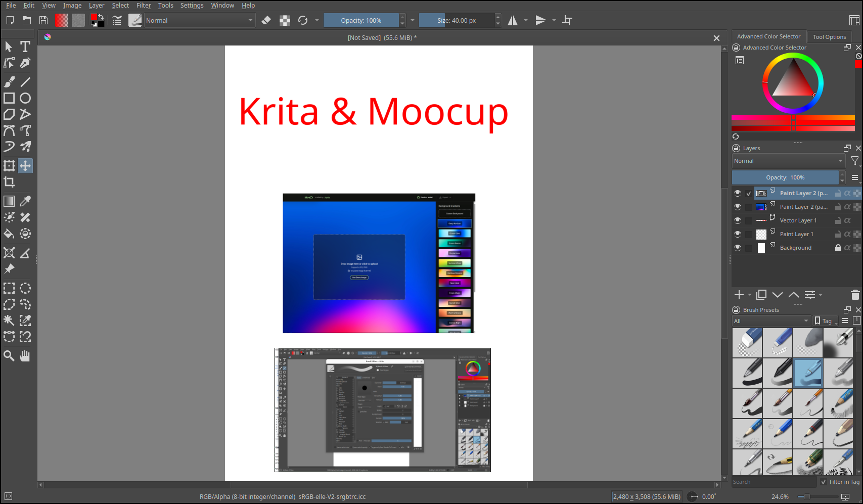
Task: Uncheck the Filter in Tag checkbox
Action: pyautogui.click(x=823, y=482)
